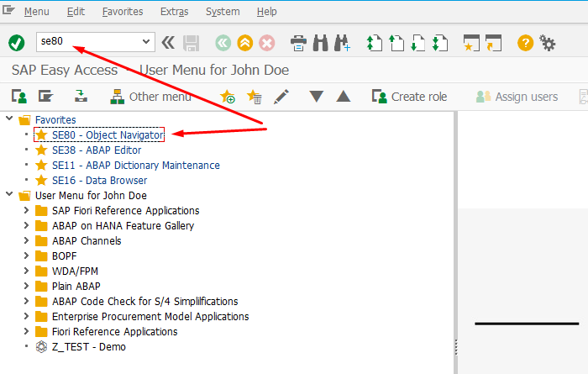
Task: Click the window control menu icon
Action: [x=8, y=10]
